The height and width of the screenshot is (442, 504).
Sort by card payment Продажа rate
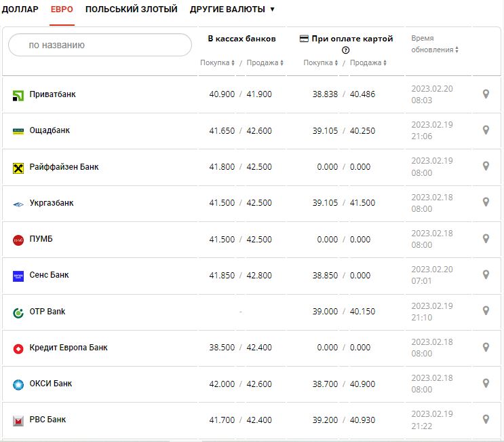(368, 63)
